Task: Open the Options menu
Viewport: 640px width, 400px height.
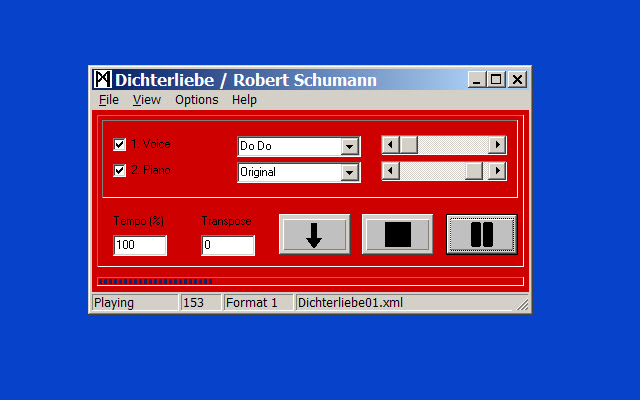Action: [196, 100]
